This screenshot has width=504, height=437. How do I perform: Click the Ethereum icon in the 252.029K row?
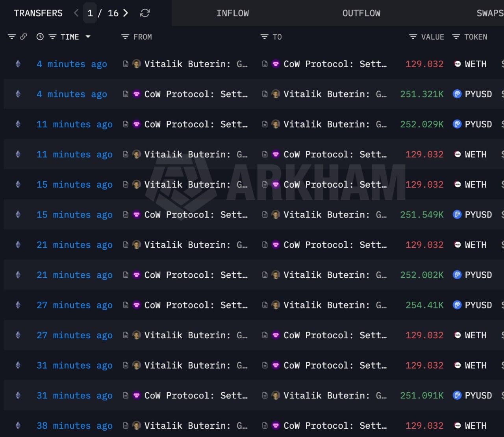(x=18, y=124)
